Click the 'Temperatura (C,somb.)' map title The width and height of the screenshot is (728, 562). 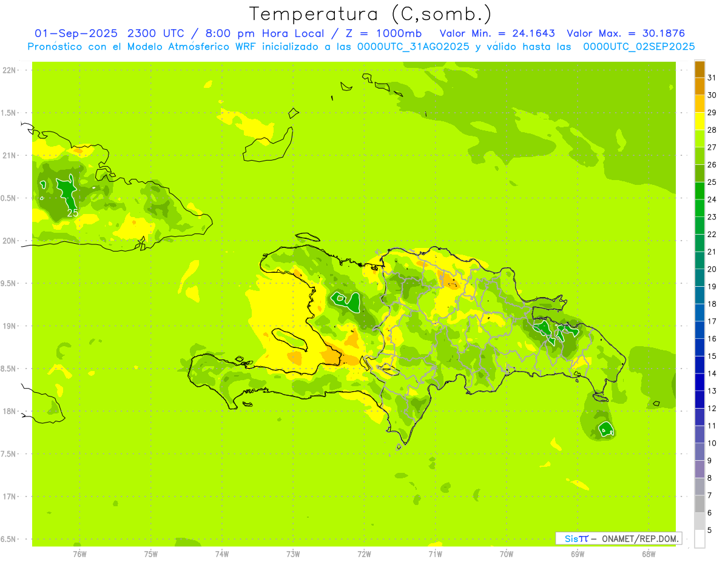tap(371, 15)
